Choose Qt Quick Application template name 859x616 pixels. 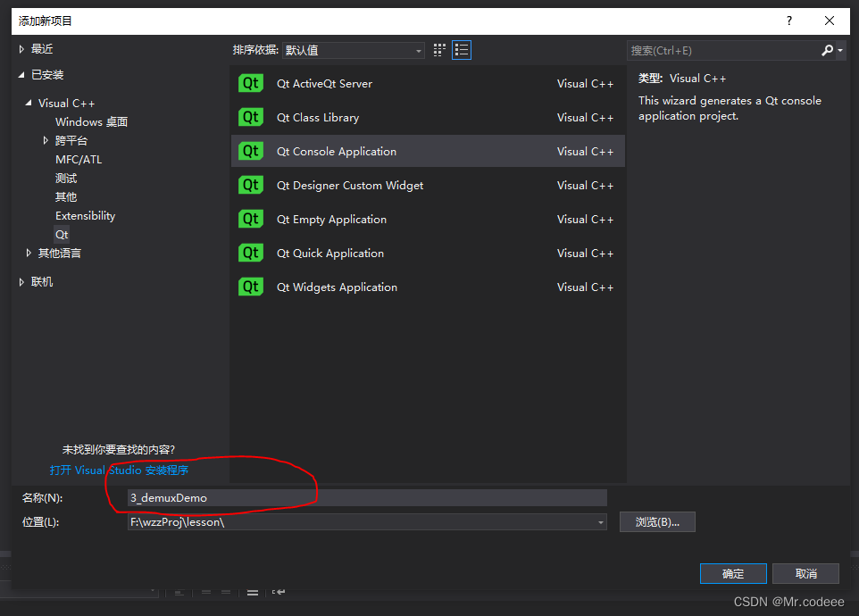pos(330,253)
